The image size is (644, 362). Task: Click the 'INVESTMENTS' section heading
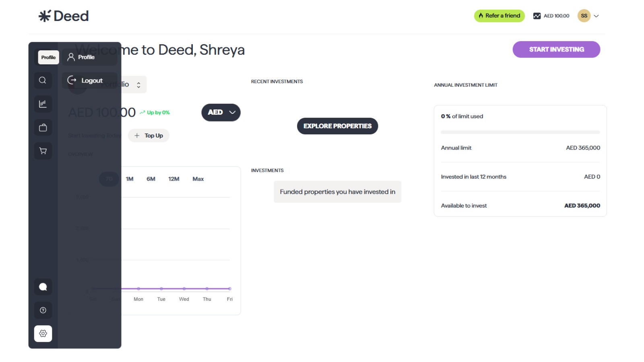click(267, 171)
